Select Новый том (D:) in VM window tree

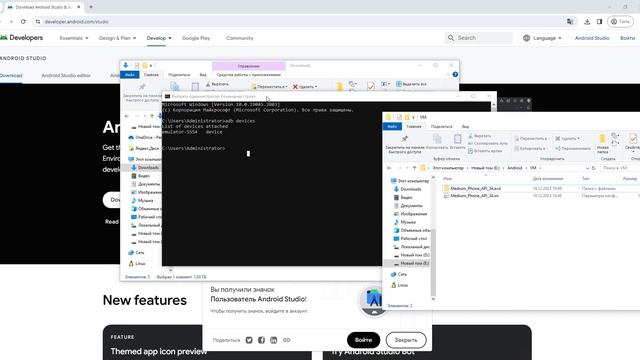click(411, 255)
